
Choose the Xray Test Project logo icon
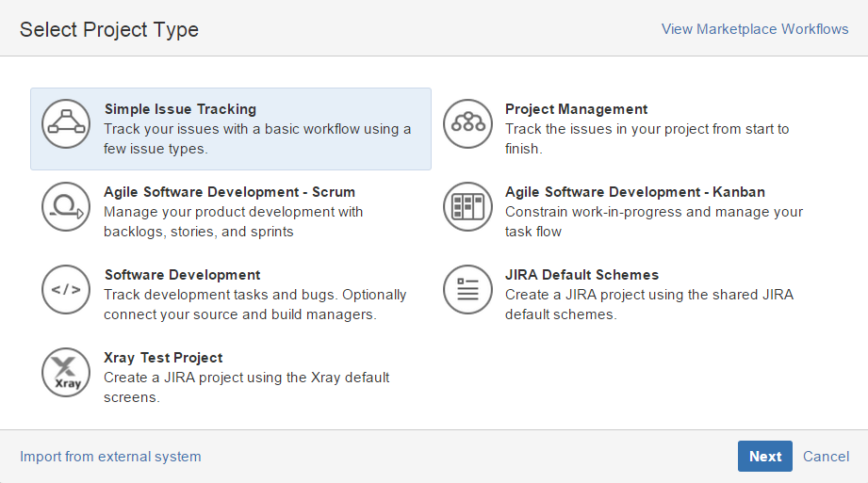(x=66, y=372)
